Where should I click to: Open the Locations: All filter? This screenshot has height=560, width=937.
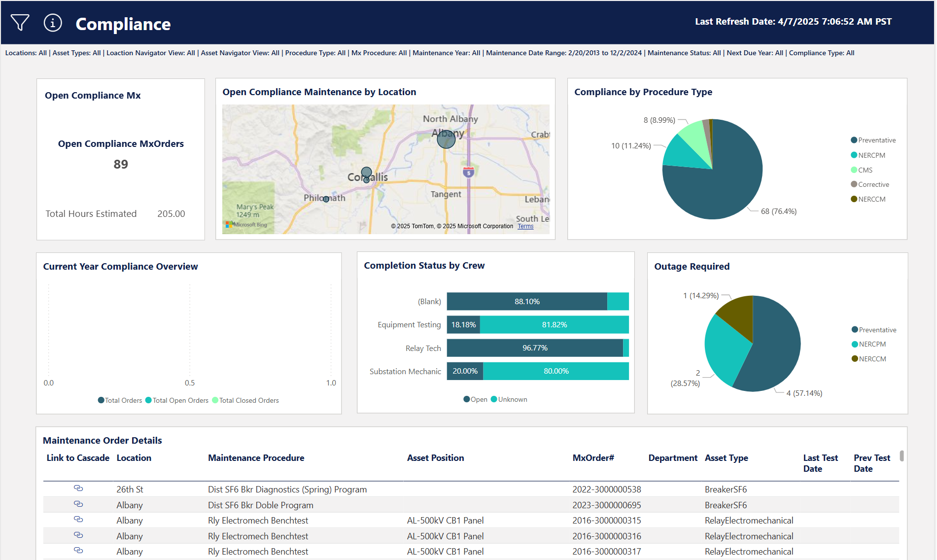27,53
